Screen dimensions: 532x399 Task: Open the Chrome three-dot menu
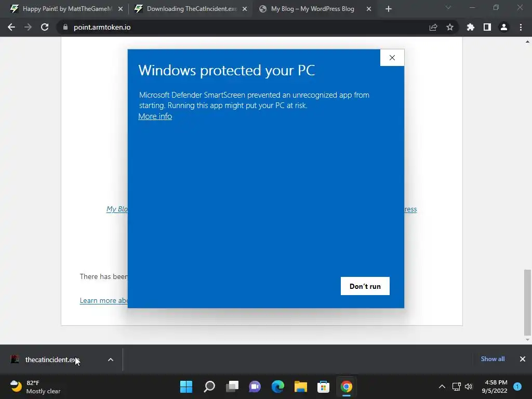[521, 27]
